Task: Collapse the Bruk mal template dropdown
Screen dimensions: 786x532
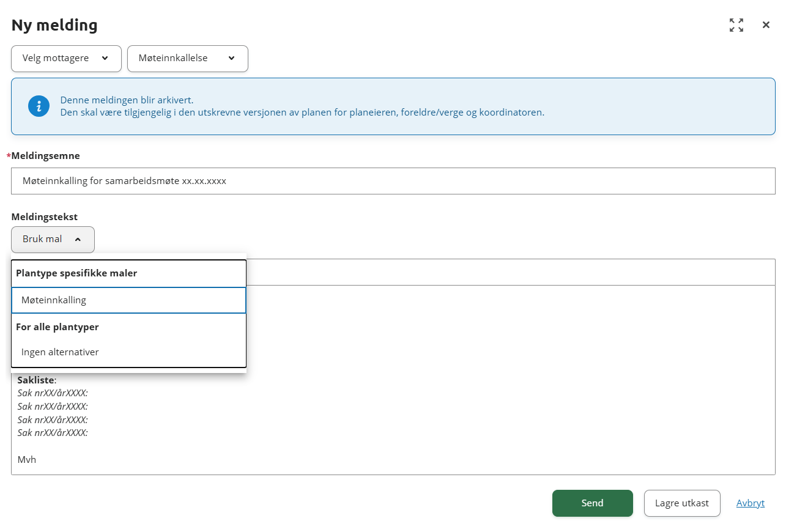Action: [53, 240]
